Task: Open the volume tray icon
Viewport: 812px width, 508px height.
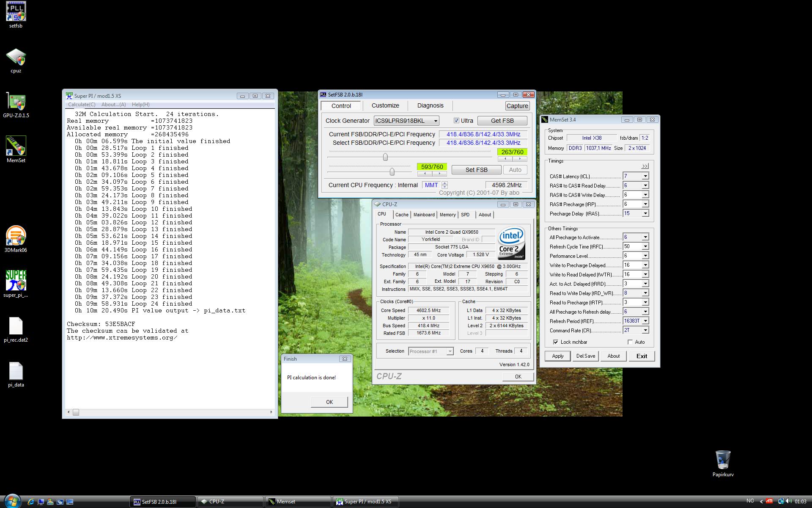Action: tap(789, 501)
